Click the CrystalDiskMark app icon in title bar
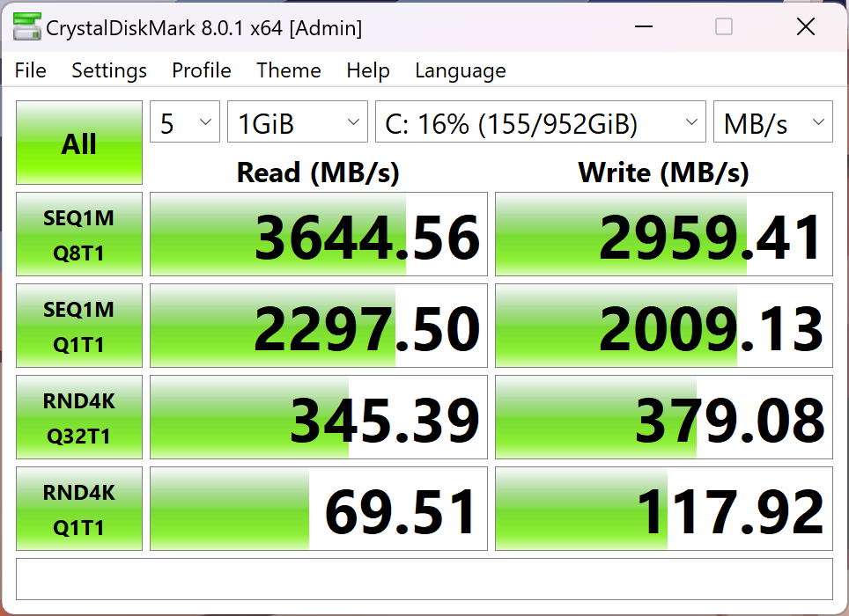 26,27
